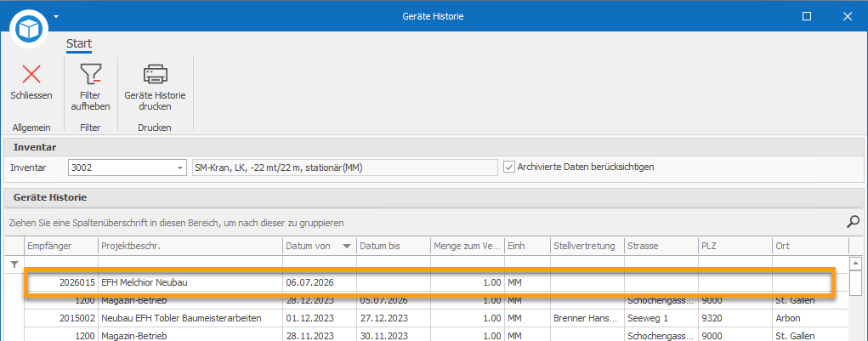The height and width of the screenshot is (341, 868).
Task: Toggle Archivierte Daten berücksichtigen checkbox
Action: tap(508, 167)
